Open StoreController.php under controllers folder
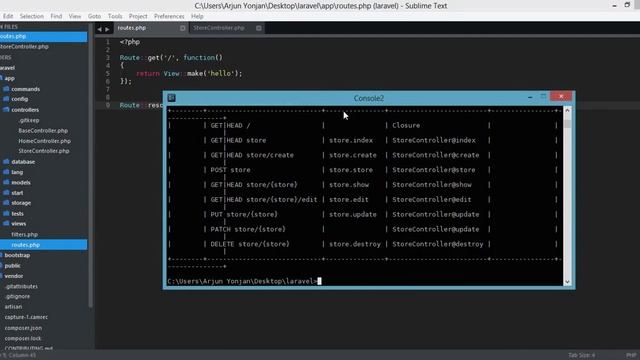This screenshot has height=360, width=640. click(x=43, y=151)
